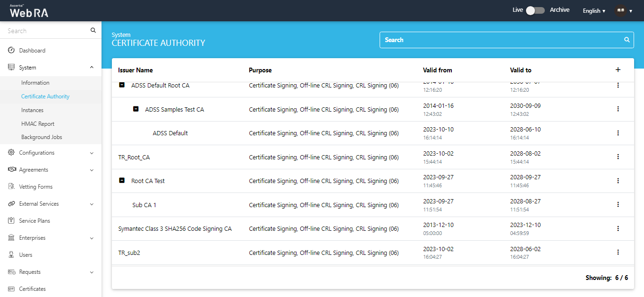Click the WebRA logo
The height and width of the screenshot is (297, 644).
(x=29, y=11)
